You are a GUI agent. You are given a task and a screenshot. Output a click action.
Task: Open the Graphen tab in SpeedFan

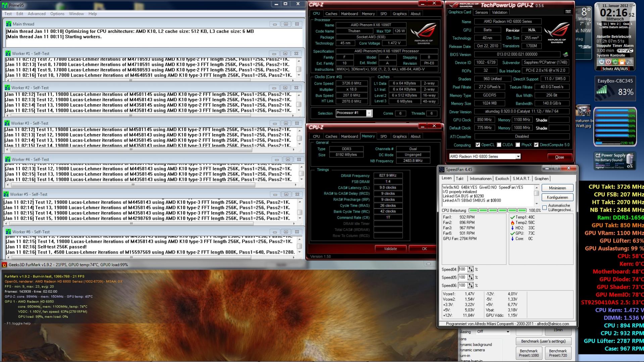(541, 179)
